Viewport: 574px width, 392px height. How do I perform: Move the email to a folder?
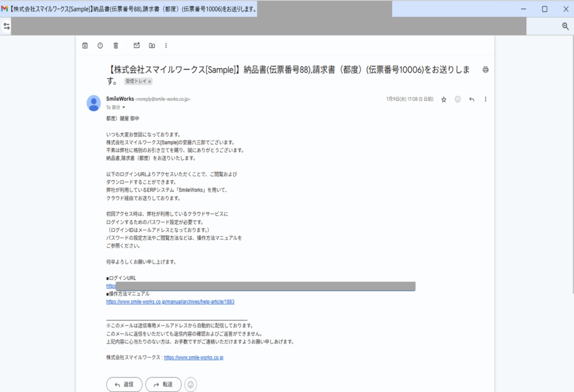[152, 46]
